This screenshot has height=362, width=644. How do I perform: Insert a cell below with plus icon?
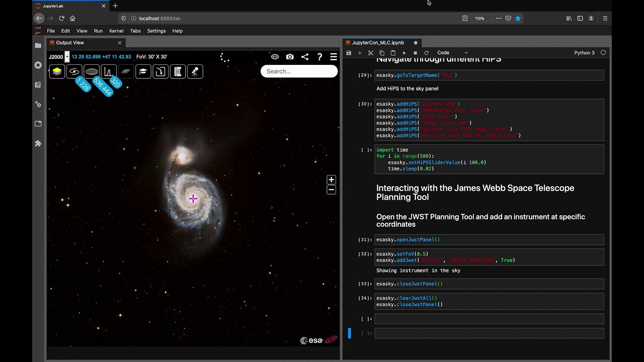(360, 53)
